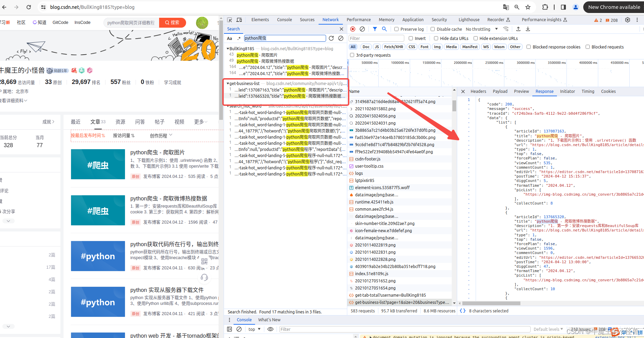Viewport: 644px width, 338px height.
Task: Check Blocked requests checkbox
Action: coord(588,47)
